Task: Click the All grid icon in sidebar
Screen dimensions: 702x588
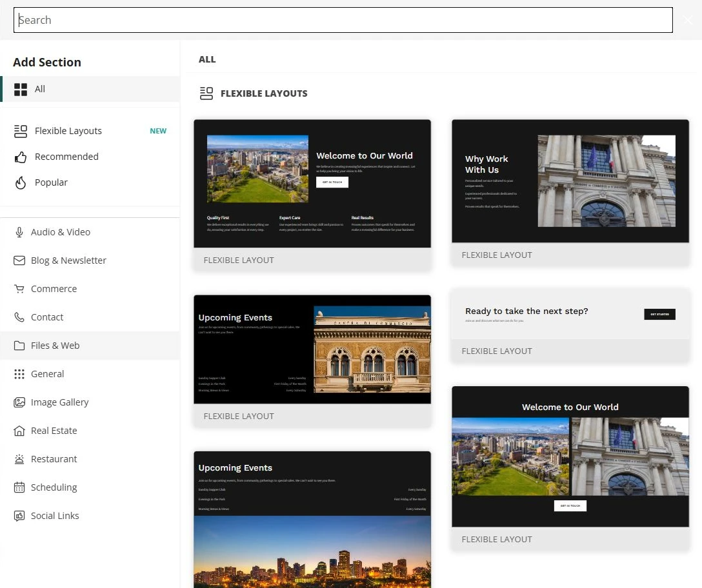Action: click(x=21, y=90)
